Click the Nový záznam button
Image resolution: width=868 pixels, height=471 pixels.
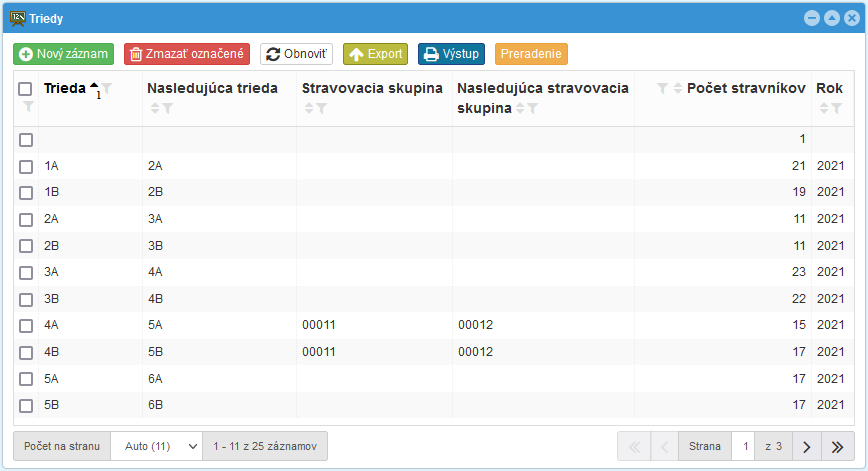coord(64,54)
